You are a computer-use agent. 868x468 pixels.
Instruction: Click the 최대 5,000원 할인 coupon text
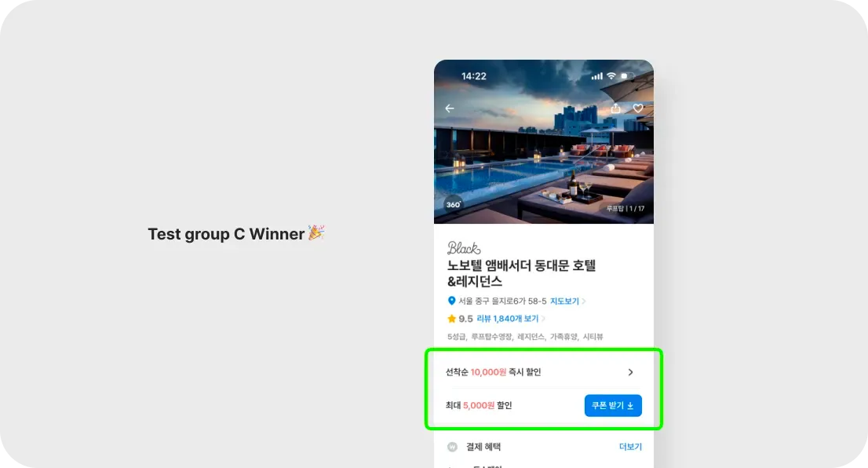click(x=478, y=405)
